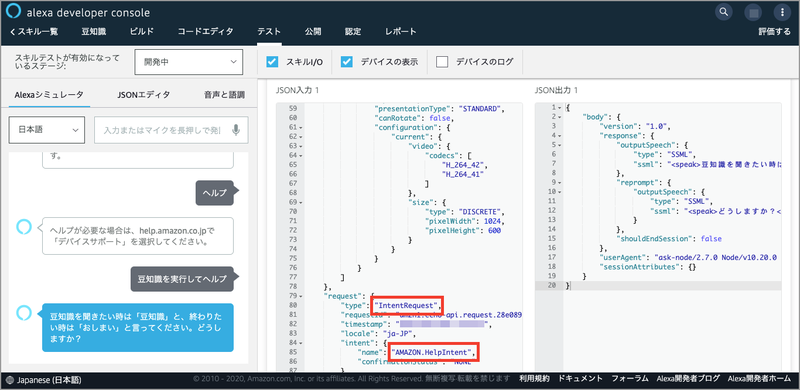The image size is (800, 390).
Task: Open the vertical three-dot menu icon
Action: pos(782,12)
